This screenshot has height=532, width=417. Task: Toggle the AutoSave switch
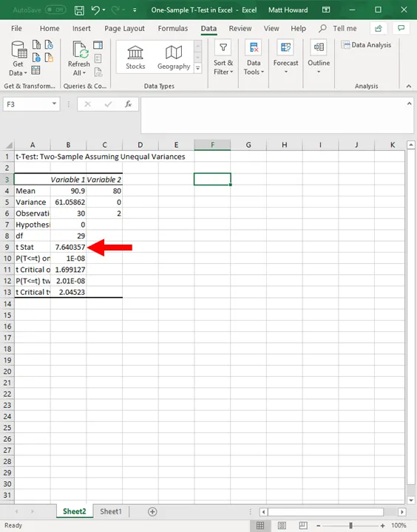pyautogui.click(x=56, y=10)
